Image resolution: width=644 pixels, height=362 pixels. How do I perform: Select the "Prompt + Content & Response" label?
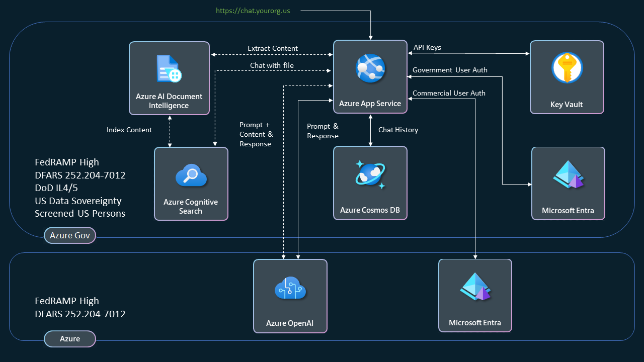(256, 134)
